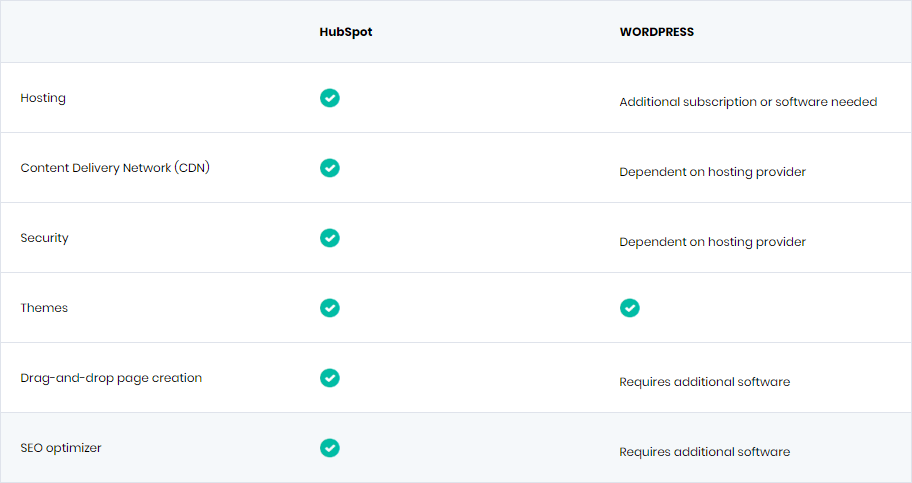Click HubSpot checkmark for Content Delivery Network

(330, 168)
